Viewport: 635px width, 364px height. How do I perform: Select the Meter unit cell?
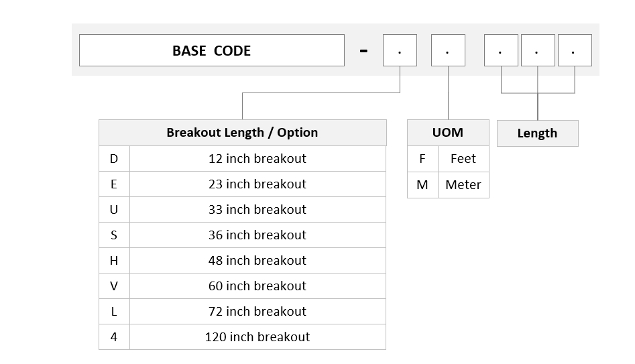click(x=463, y=184)
